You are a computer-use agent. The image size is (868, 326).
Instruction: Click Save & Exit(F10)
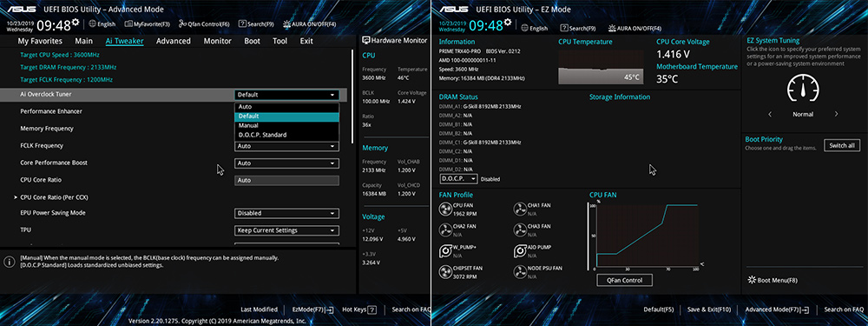coord(709,309)
